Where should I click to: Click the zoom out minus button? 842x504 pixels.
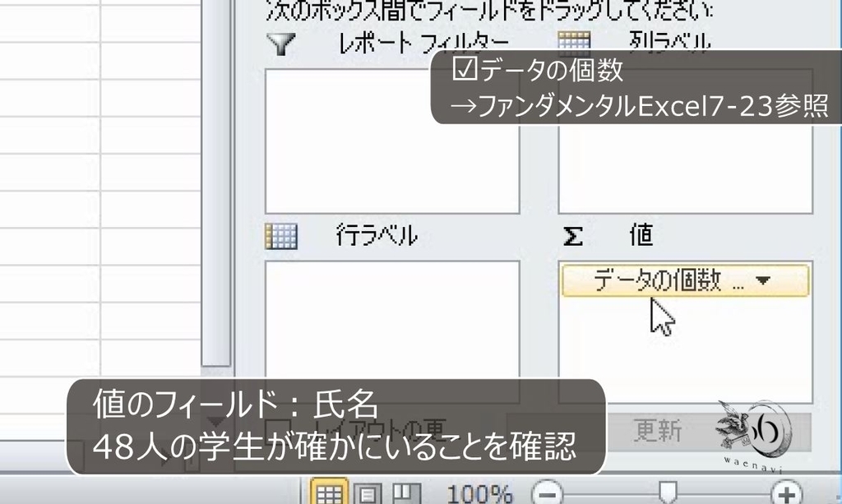coord(547,492)
